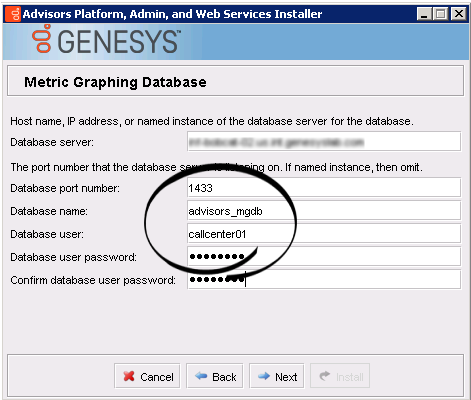
Task: Click the right arrow icon on Next
Action: click(x=264, y=376)
